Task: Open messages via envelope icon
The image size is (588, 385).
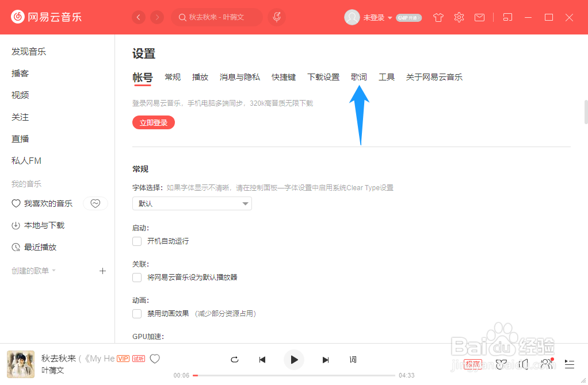Action: (479, 17)
